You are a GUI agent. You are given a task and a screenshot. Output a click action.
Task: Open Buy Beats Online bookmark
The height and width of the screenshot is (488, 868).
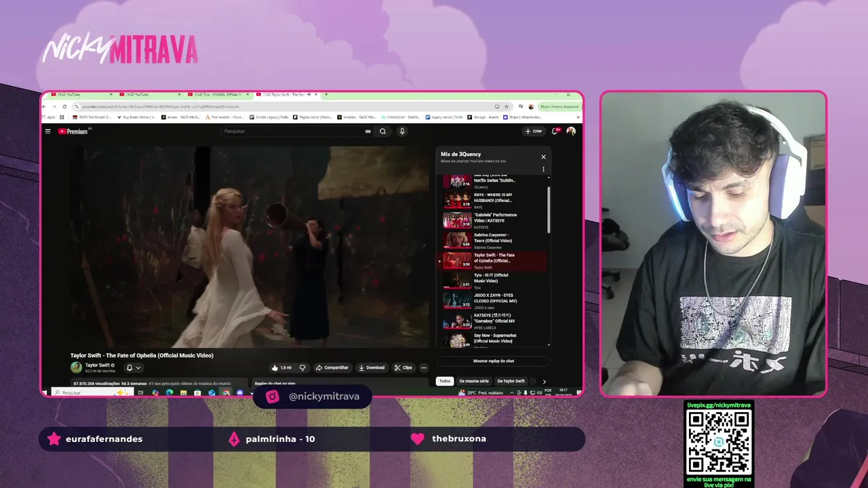[138, 117]
